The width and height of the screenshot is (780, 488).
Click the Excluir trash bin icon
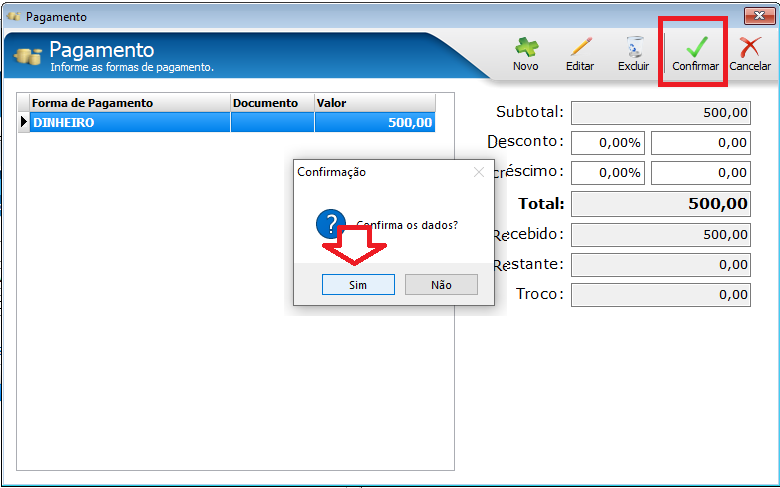pyautogui.click(x=634, y=47)
